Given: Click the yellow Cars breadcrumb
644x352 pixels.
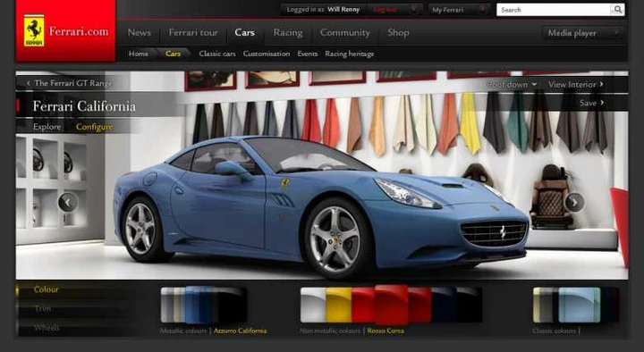Looking at the screenshot, I should click(x=173, y=54).
